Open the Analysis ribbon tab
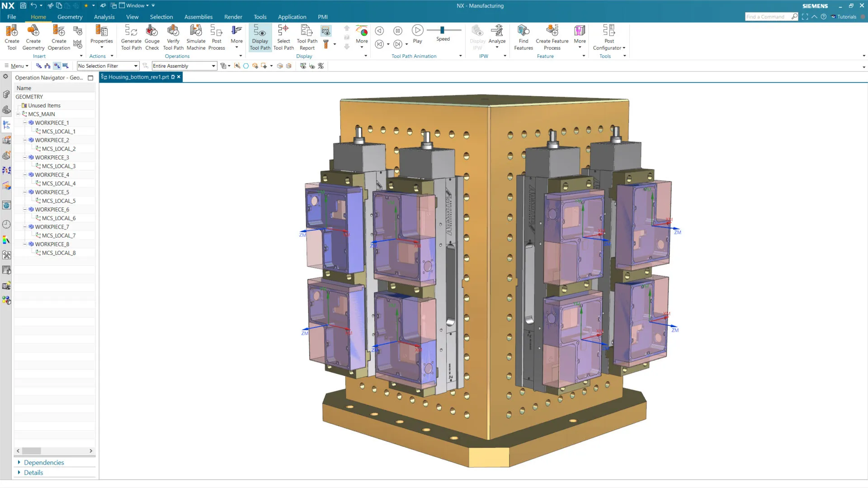The image size is (868, 488). tap(104, 17)
